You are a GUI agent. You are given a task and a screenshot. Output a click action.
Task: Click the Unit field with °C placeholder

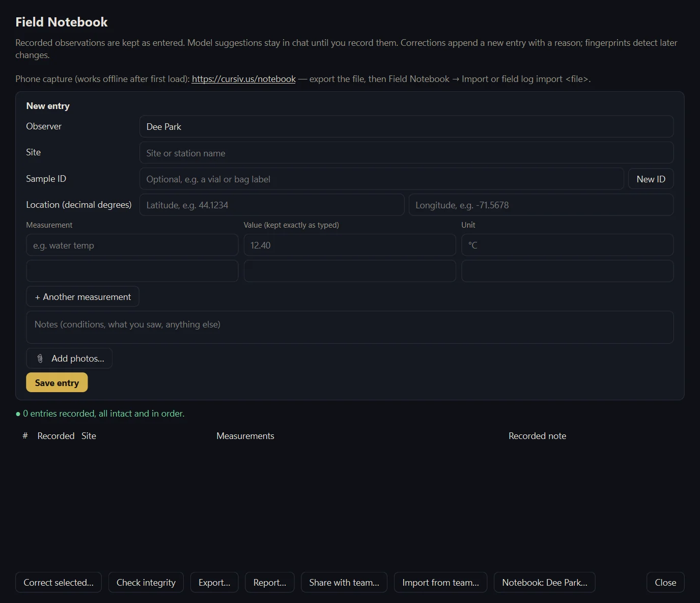[567, 245]
